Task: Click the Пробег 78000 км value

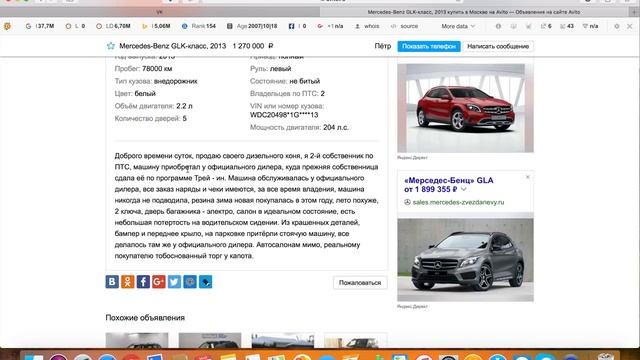Action: (157, 69)
